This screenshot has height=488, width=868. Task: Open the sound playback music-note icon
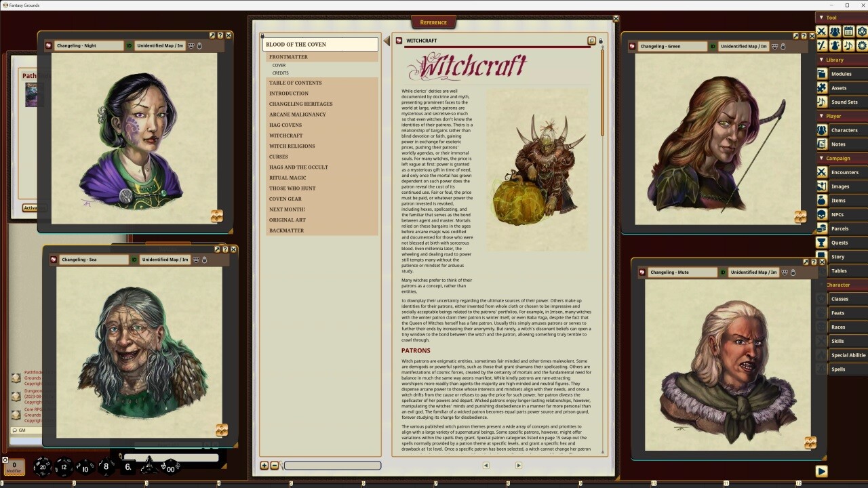pos(848,45)
